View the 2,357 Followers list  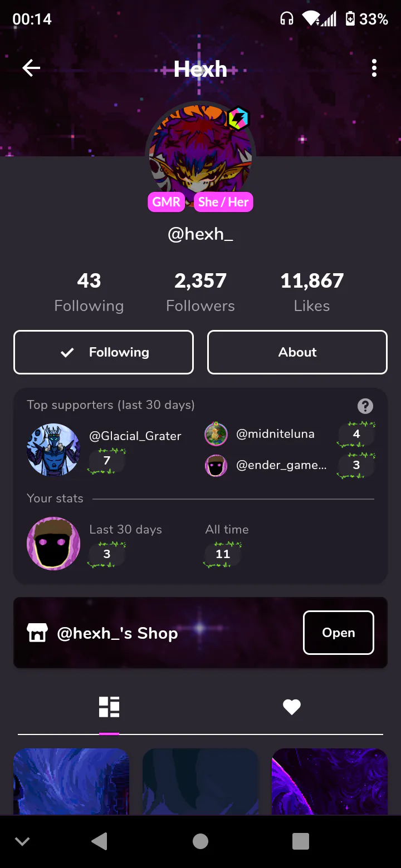pyautogui.click(x=200, y=292)
